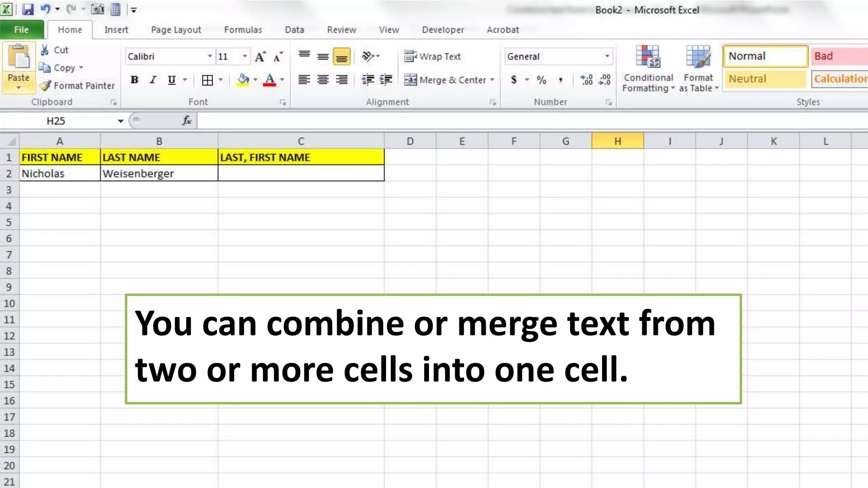The width and height of the screenshot is (868, 488).
Task: Open the File tab
Action: (22, 30)
